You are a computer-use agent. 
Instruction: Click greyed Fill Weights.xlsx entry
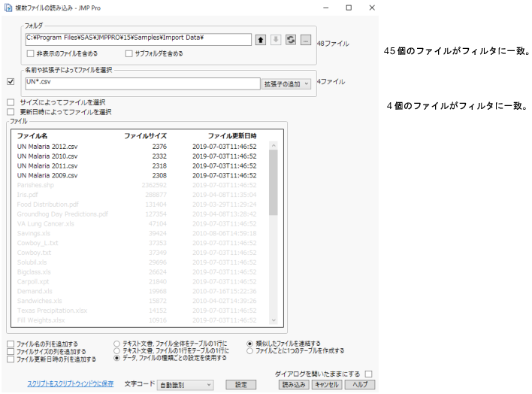point(41,320)
